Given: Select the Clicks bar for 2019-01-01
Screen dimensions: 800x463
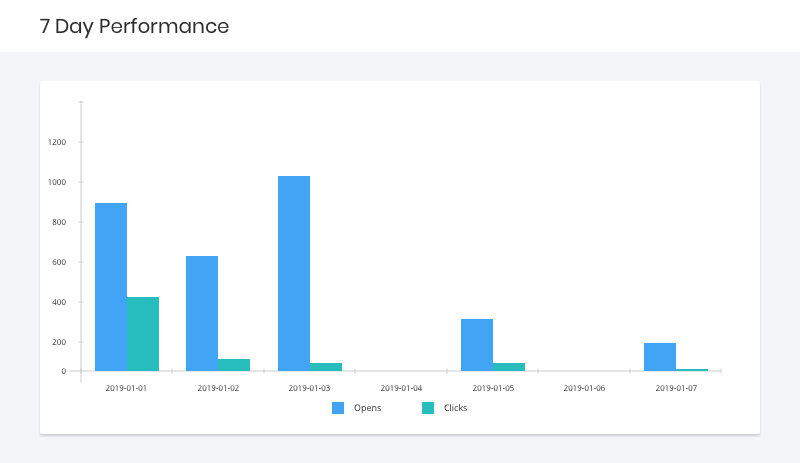Looking at the screenshot, I should (143, 334).
